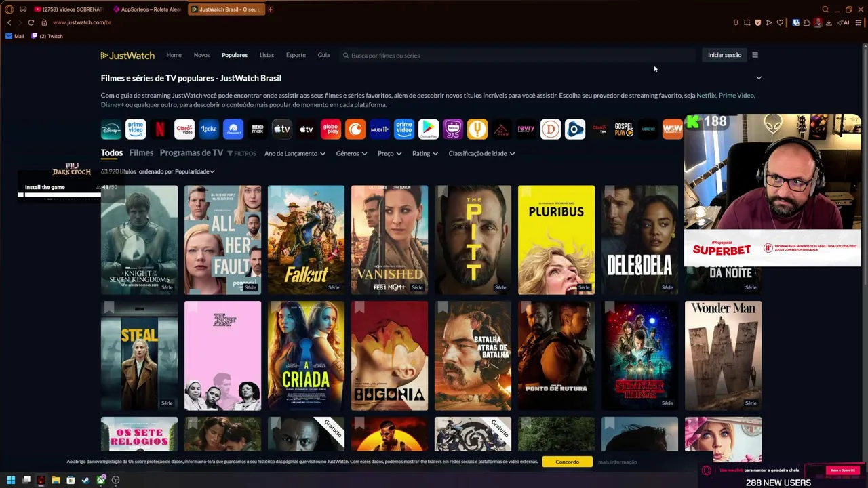Click the JustWatch logo

coord(127,55)
